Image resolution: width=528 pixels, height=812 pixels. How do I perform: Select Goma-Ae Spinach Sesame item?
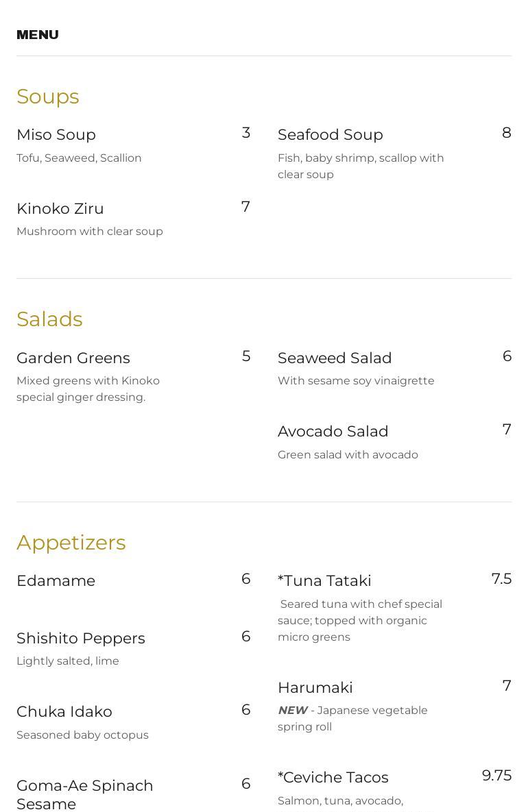85,794
